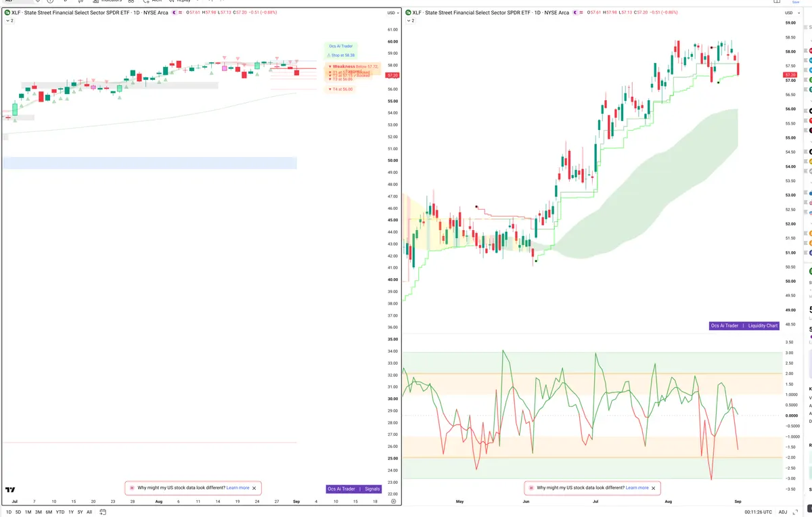Click 'Ocs Ai Trader | Signals' label
The height and width of the screenshot is (517, 812).
click(354, 489)
